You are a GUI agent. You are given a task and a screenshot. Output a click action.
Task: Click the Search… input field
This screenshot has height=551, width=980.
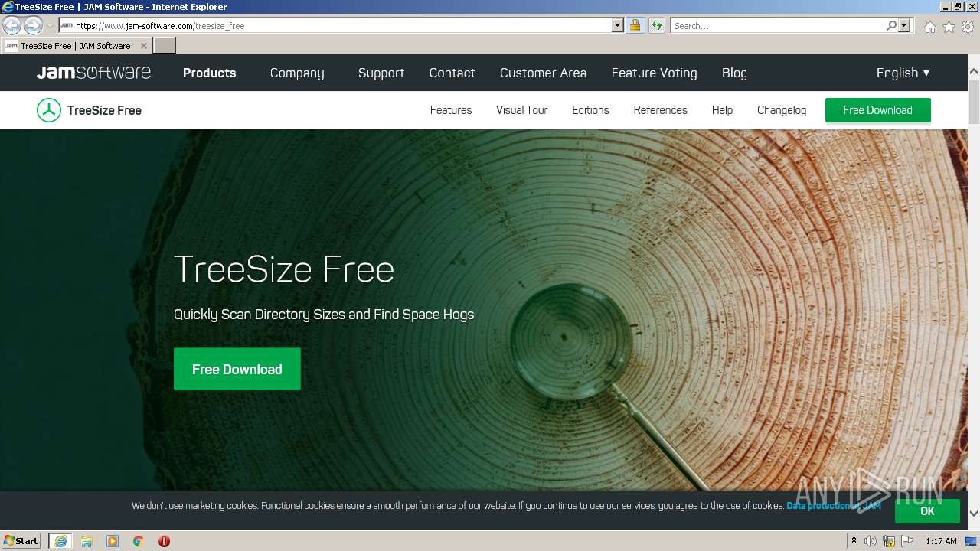(x=778, y=26)
